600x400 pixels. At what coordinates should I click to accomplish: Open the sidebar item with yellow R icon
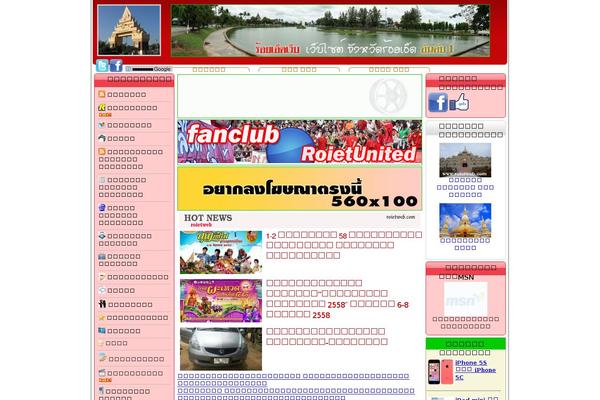(128, 108)
